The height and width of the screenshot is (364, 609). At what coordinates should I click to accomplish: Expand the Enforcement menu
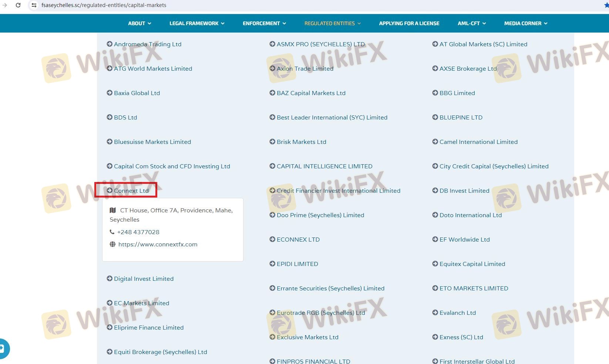(x=264, y=23)
